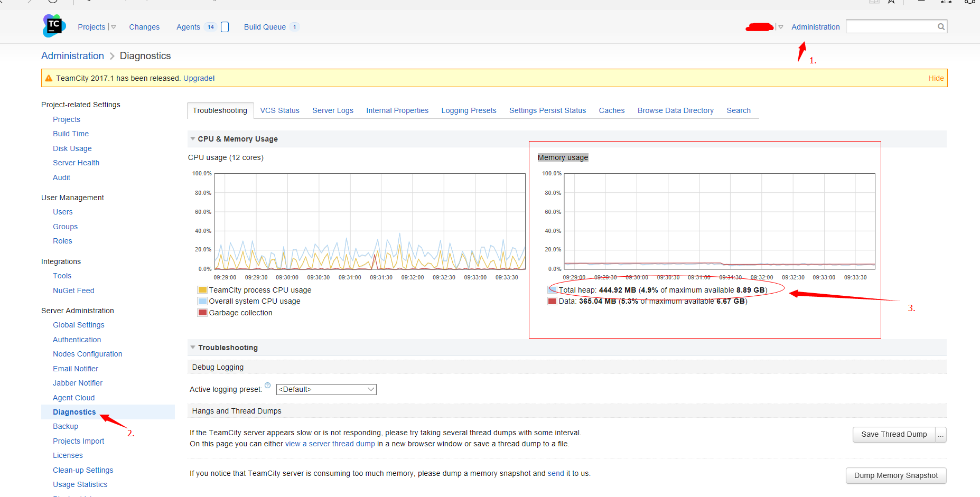
Task: Click the TeamCity logo icon
Action: click(54, 26)
